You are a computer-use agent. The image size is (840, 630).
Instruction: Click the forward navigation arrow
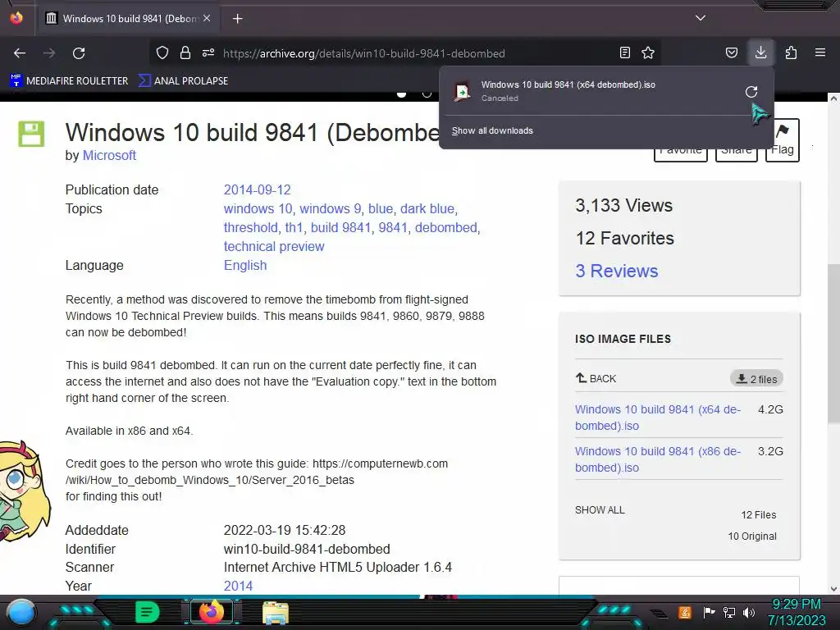click(x=49, y=53)
